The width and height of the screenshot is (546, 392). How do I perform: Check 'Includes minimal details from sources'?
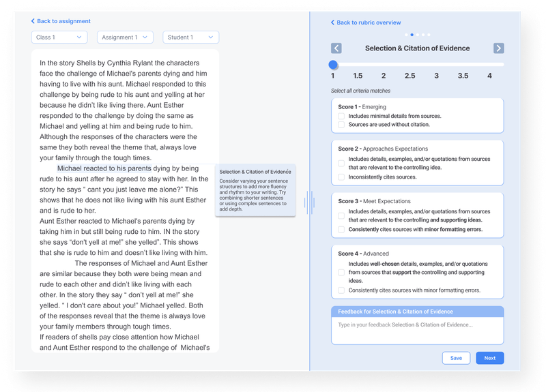point(341,116)
